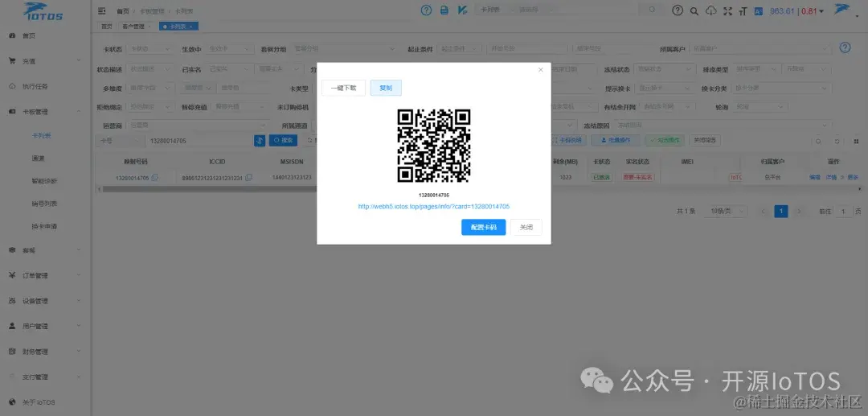Open the 冻结原因 dropdown filter
The width and height of the screenshot is (868, 416).
pyautogui.click(x=723, y=126)
